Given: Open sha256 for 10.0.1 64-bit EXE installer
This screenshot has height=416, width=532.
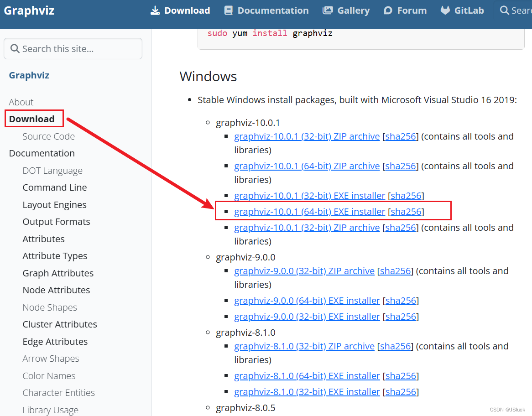Looking at the screenshot, I should pyautogui.click(x=406, y=212).
